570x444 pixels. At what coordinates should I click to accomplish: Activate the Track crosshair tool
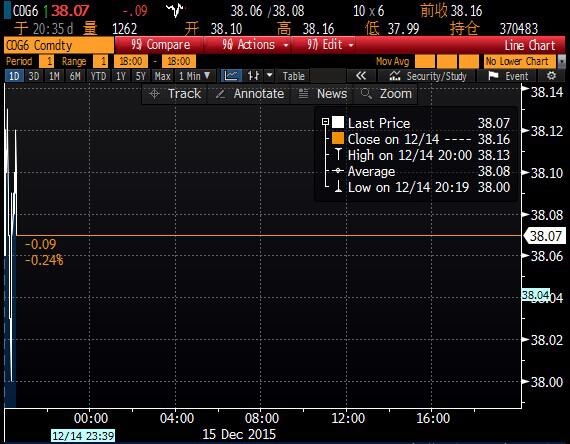174,94
